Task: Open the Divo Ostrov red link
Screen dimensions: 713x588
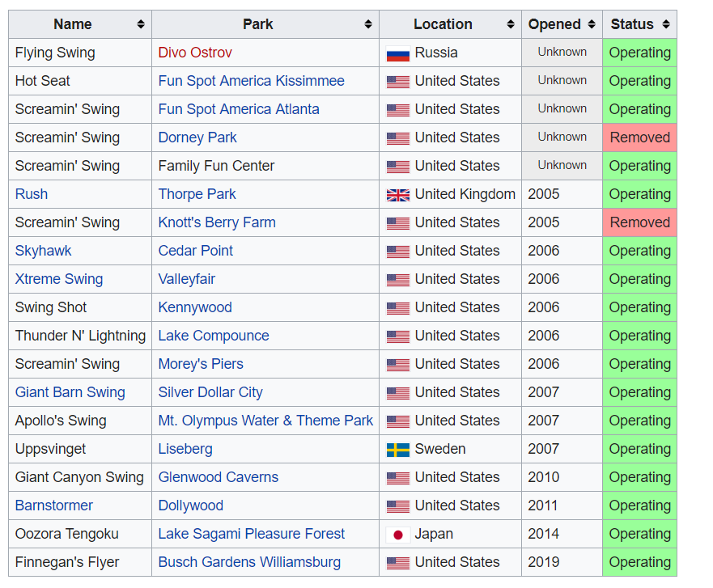Action: (x=195, y=53)
